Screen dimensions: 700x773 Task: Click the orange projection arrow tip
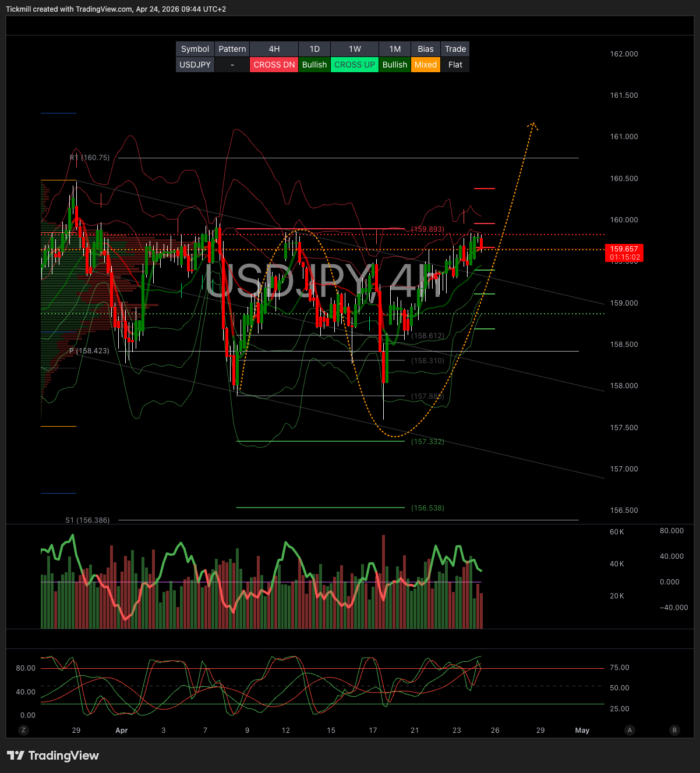[x=533, y=124]
